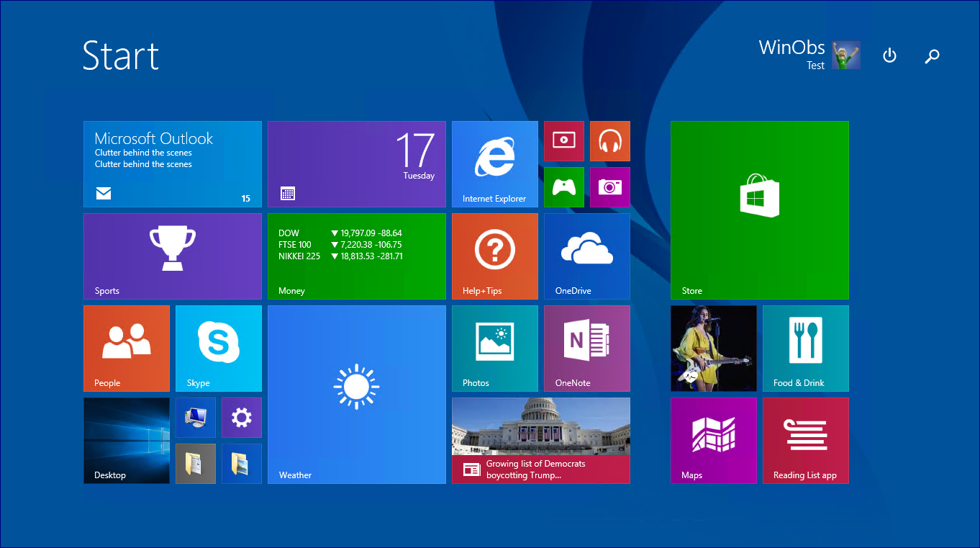This screenshot has height=548, width=980.
Task: Launch Skype from its tile
Action: [218, 348]
